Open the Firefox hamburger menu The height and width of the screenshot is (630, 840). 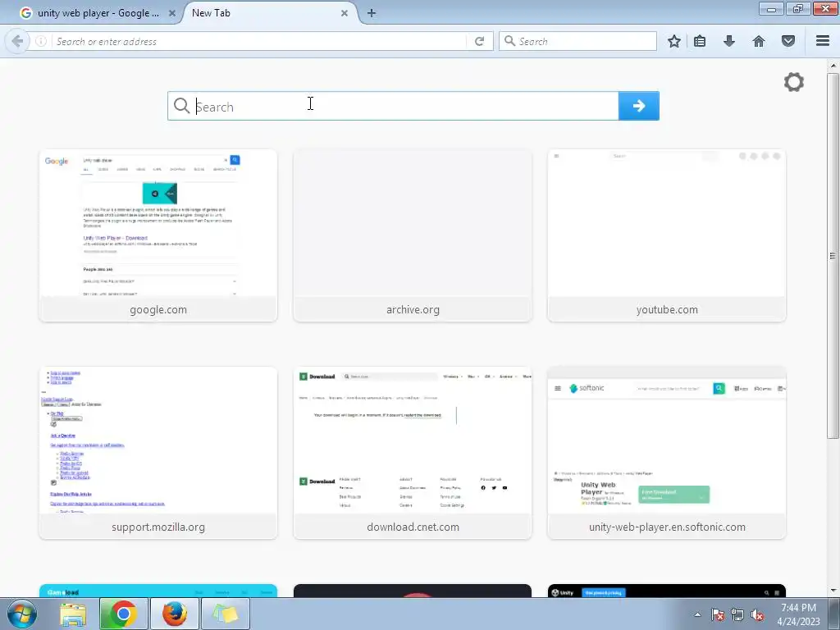[823, 41]
